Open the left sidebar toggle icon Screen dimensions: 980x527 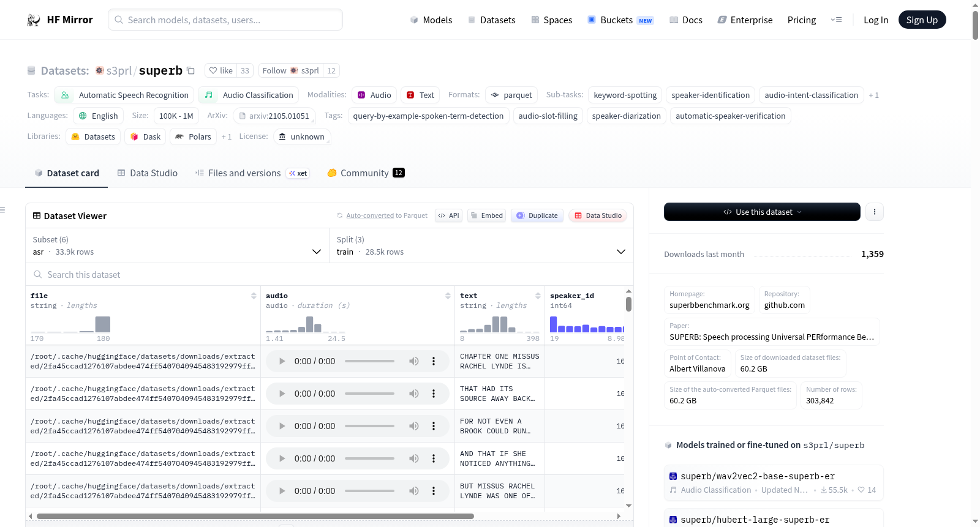[2, 210]
